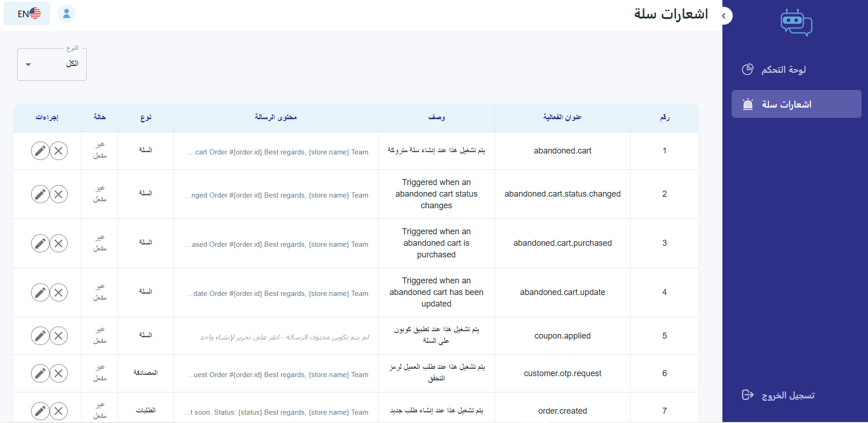
Task: Click row number 4 cell
Action: 664,292
